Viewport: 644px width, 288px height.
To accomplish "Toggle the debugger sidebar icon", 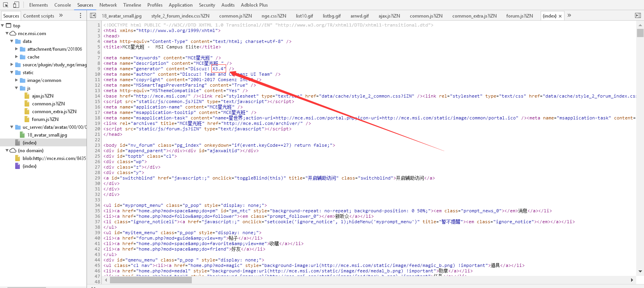I will (x=637, y=16).
